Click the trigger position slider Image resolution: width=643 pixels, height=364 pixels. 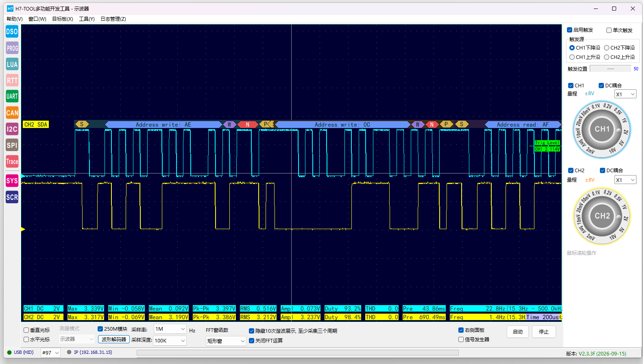pos(610,69)
